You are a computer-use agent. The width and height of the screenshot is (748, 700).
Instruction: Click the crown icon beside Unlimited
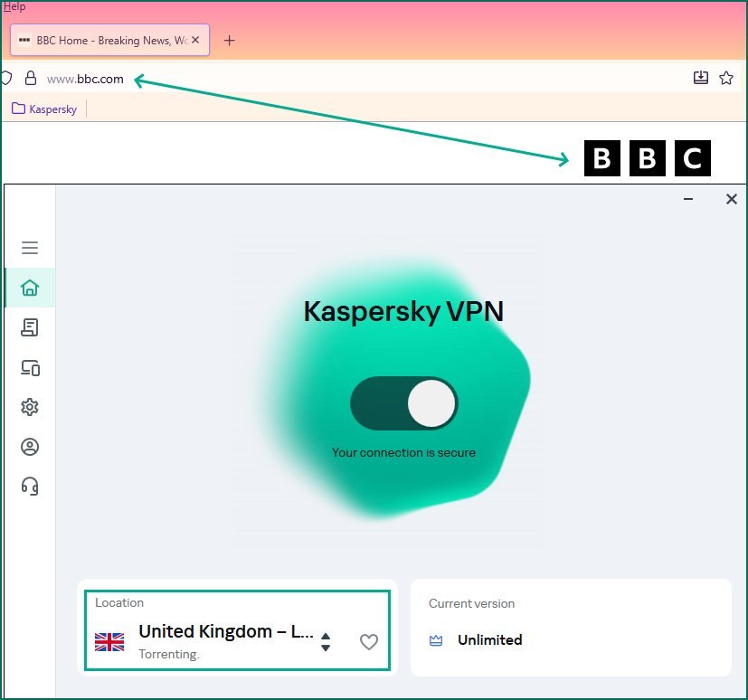coord(436,640)
